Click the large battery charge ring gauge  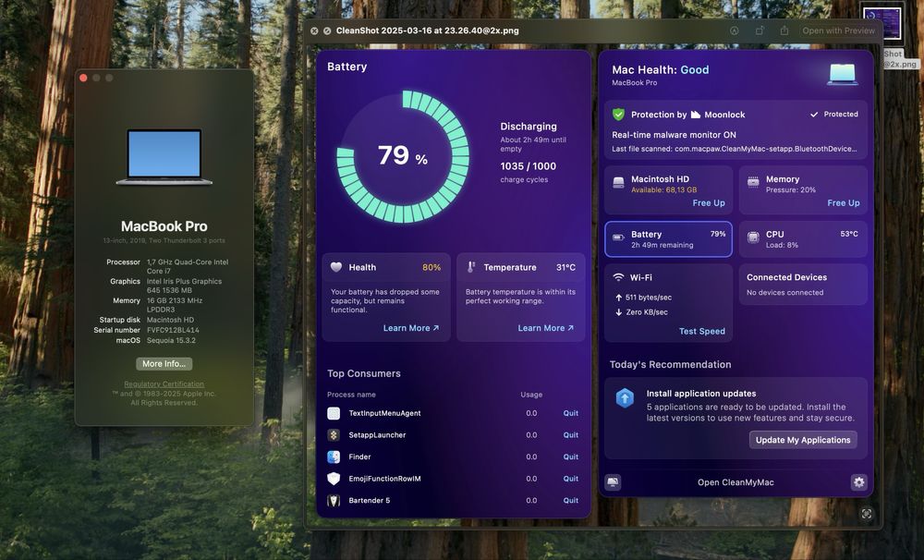[x=403, y=156]
